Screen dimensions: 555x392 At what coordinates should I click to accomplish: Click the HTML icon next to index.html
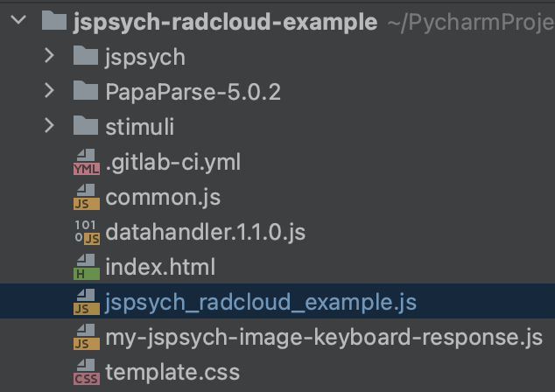click(86, 268)
